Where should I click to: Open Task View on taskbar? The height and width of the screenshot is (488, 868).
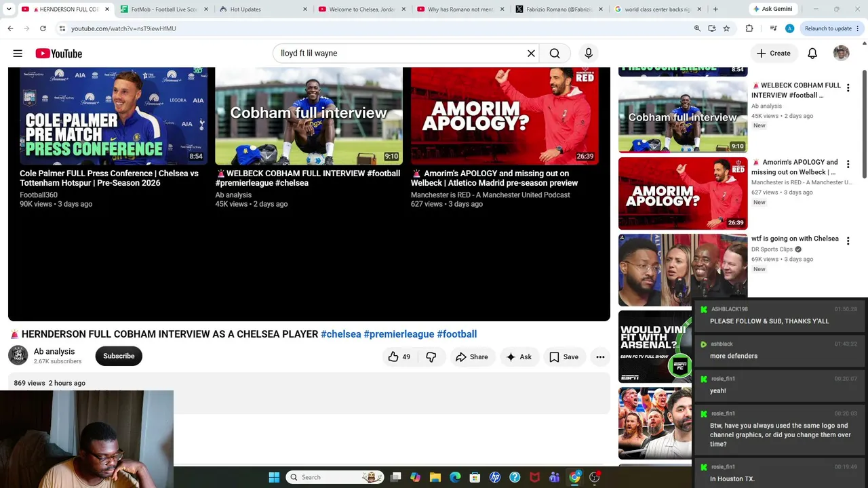[396, 477]
